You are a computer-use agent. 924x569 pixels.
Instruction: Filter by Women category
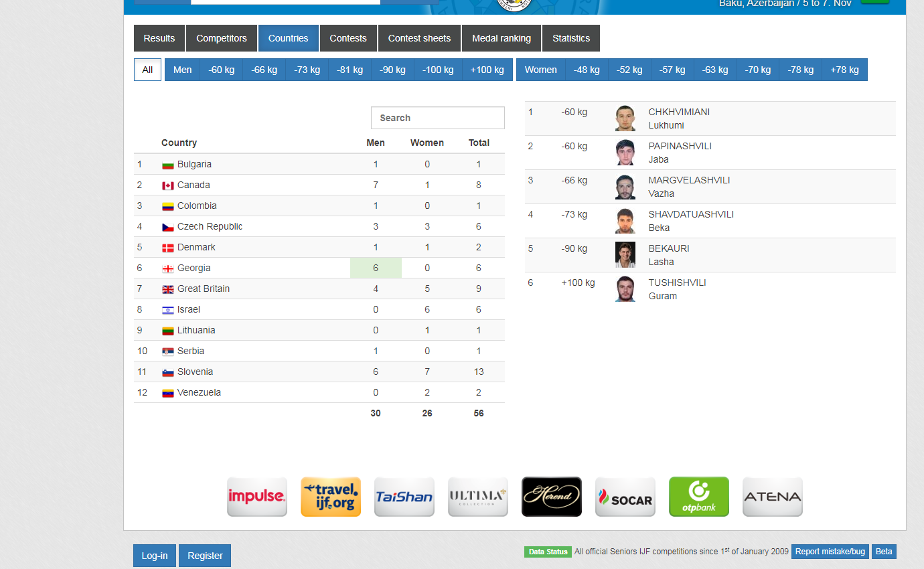pos(541,70)
